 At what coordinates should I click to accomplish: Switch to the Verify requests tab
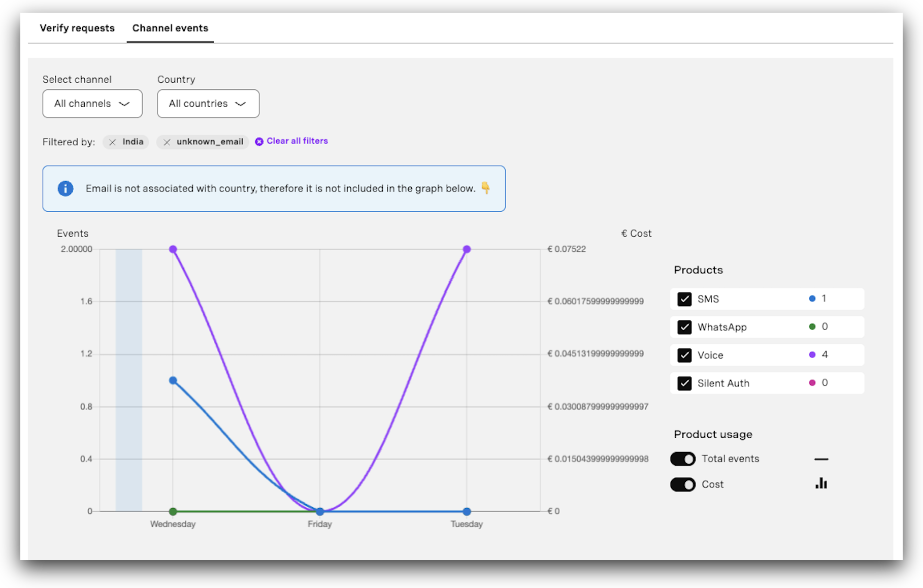[77, 28]
